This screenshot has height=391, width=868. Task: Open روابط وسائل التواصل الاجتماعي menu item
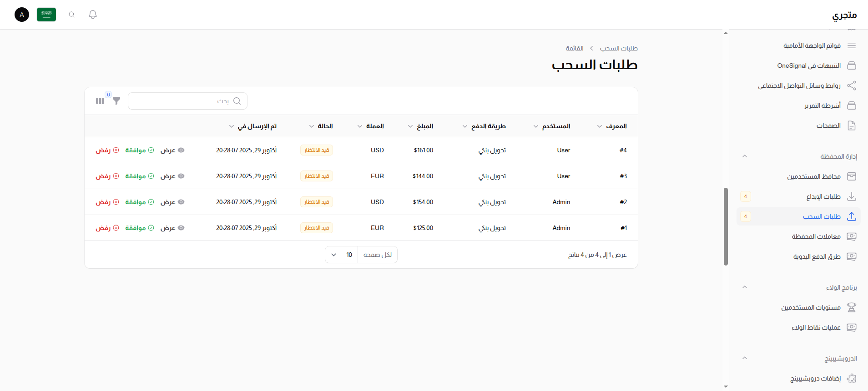[x=798, y=85]
